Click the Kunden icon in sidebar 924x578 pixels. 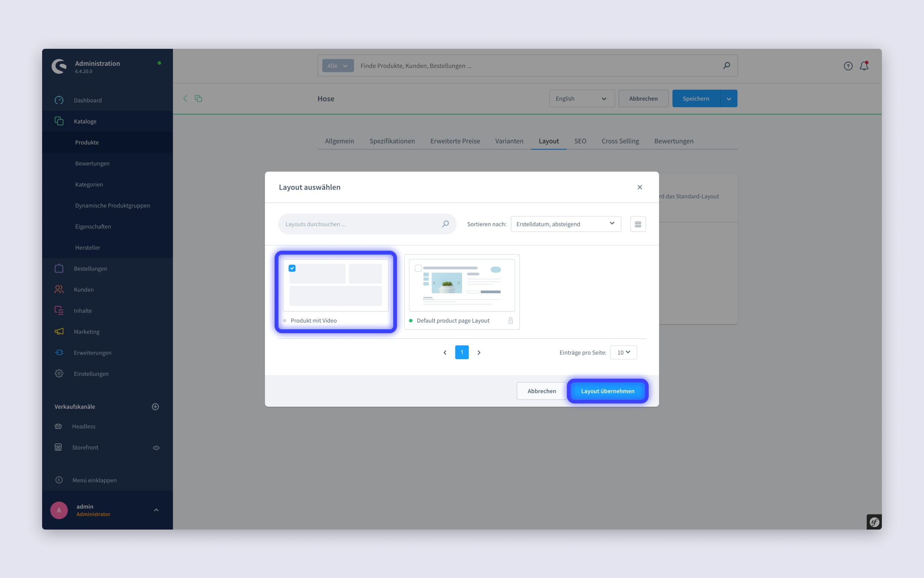(x=59, y=289)
